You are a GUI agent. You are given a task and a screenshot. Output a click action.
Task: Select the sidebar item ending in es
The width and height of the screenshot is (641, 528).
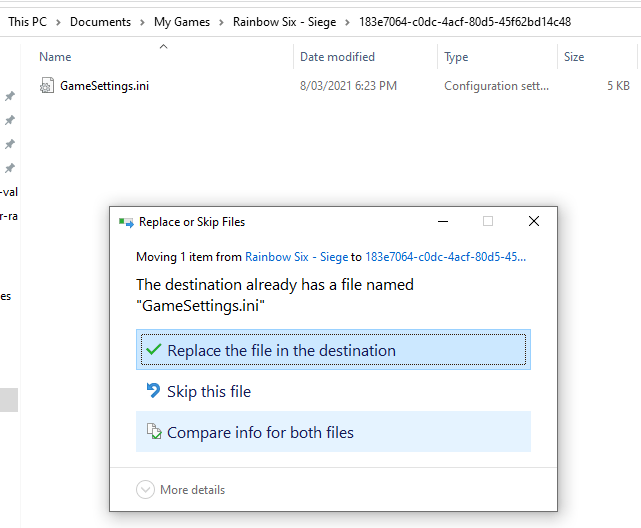[6, 296]
